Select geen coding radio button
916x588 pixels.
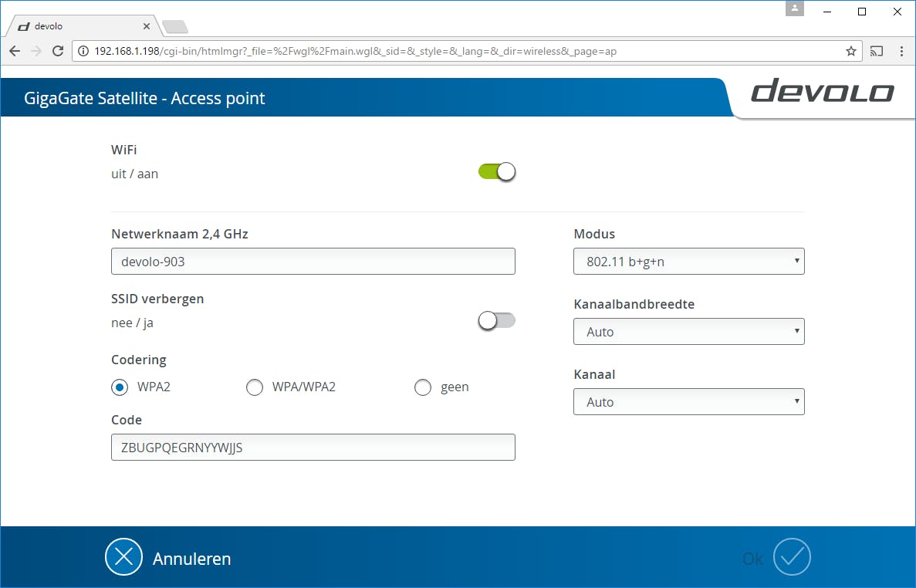(x=423, y=387)
